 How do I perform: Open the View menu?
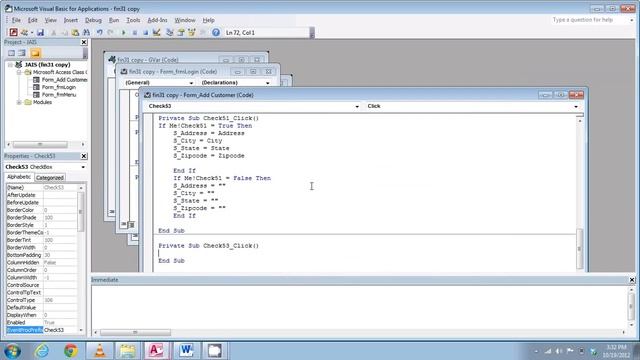tap(51, 20)
